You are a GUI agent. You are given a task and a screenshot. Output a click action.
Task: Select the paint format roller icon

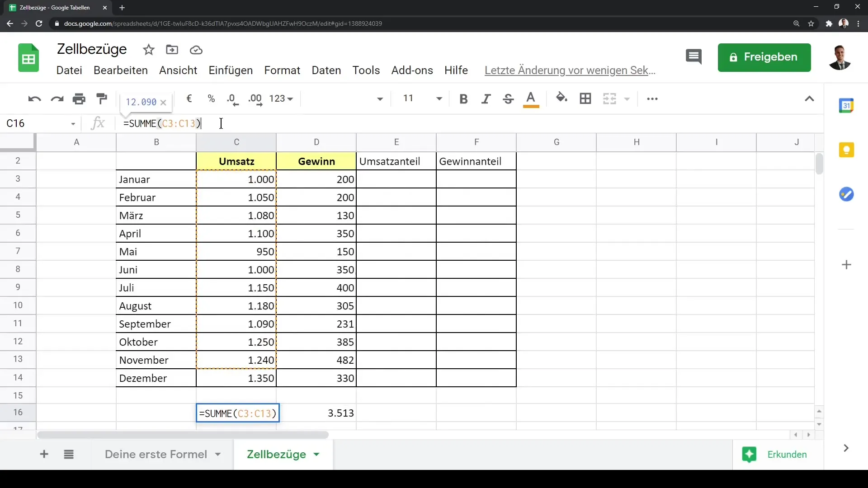coord(102,99)
